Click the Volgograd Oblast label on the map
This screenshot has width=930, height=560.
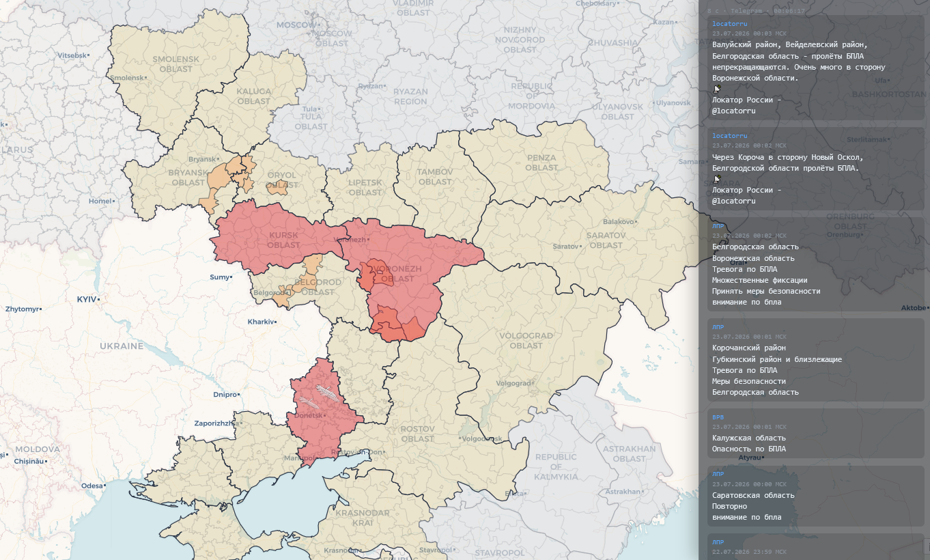point(526,340)
